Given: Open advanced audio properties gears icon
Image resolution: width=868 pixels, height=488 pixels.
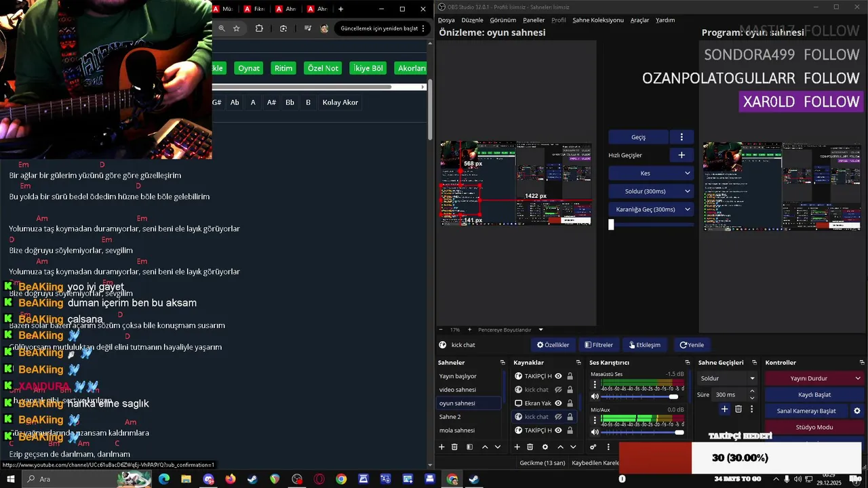Looking at the screenshot, I should pos(593,447).
